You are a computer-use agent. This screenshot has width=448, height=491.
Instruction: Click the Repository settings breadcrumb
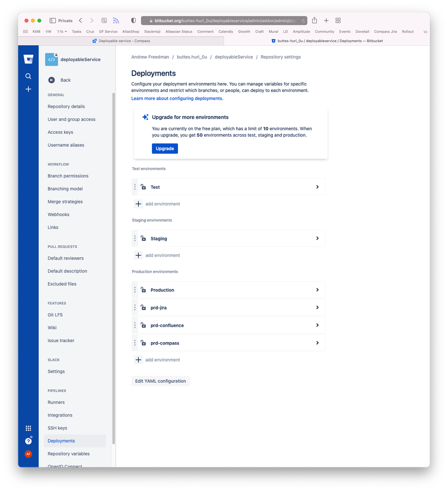(281, 57)
